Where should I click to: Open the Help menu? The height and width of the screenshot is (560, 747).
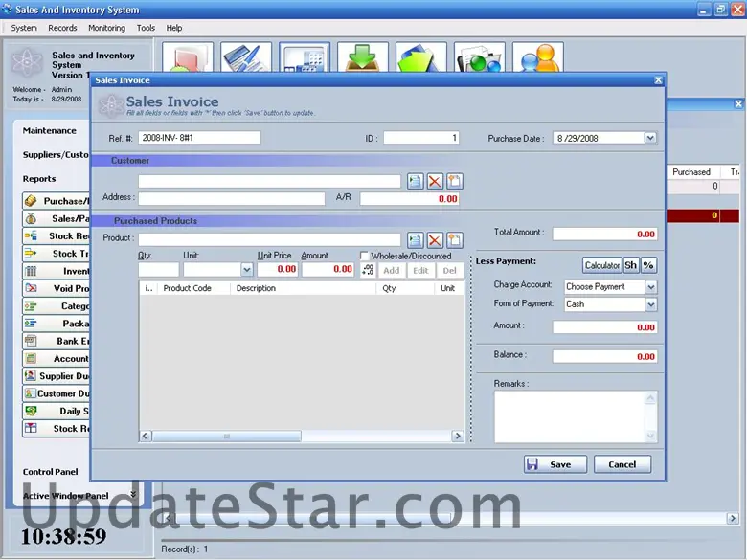174,28
